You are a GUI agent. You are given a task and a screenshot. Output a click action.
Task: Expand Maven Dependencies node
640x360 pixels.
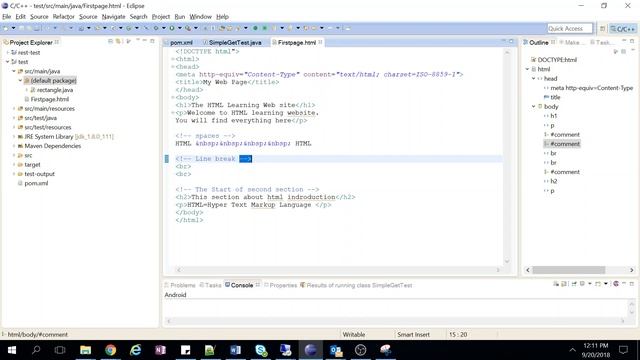[x=14, y=146]
